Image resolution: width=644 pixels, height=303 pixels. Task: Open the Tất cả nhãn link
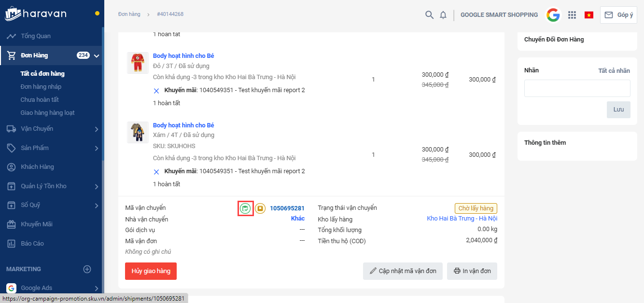click(x=614, y=71)
